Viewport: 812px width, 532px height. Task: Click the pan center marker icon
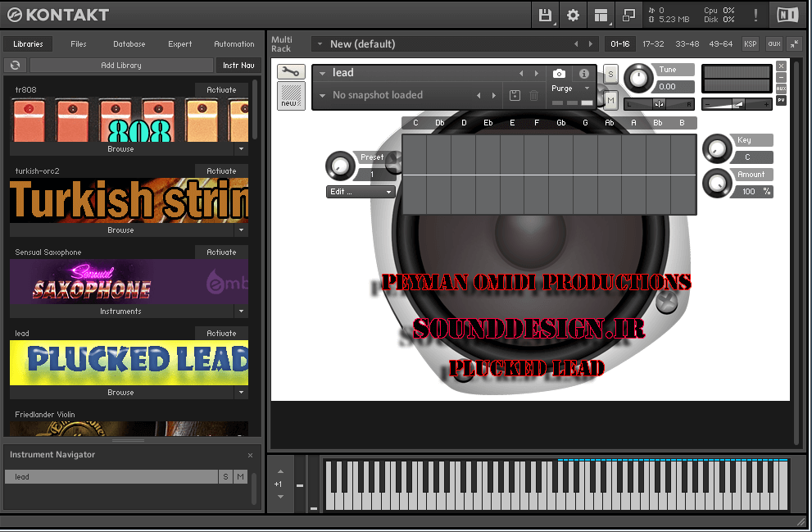(659, 104)
